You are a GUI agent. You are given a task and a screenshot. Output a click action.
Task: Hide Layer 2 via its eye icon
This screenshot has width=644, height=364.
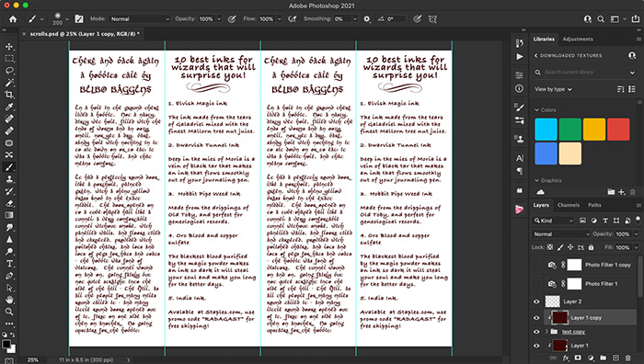coord(536,301)
